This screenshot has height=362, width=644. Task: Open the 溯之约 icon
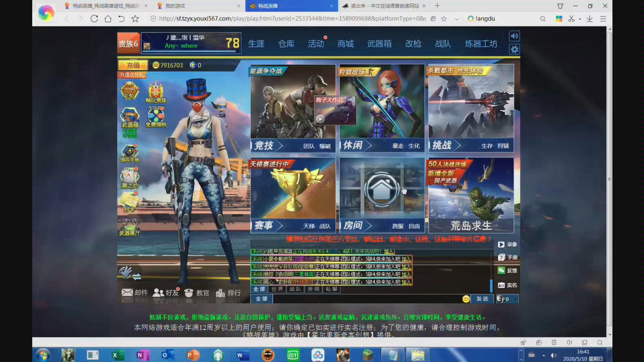pos(130,179)
